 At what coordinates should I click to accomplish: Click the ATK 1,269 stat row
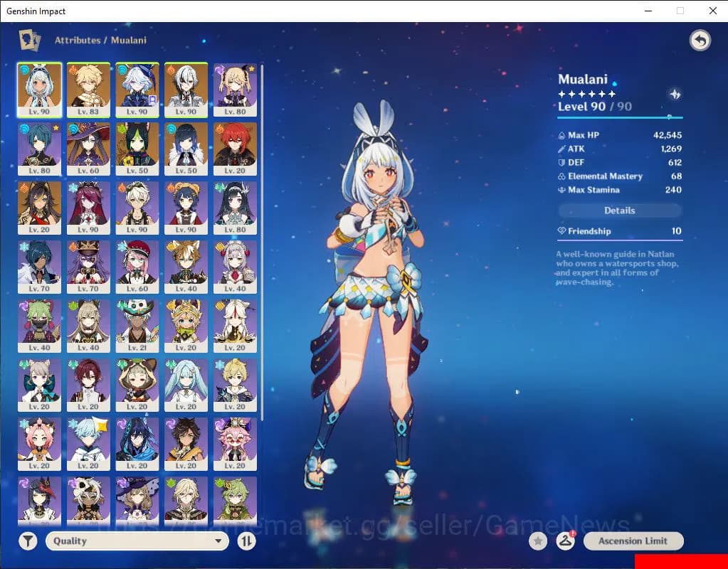(620, 149)
